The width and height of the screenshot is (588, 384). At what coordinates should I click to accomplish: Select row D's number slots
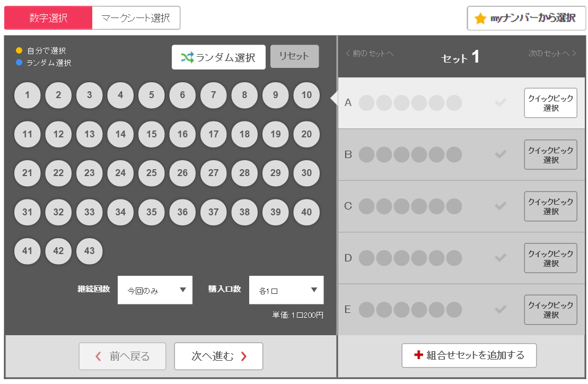pyautogui.click(x=410, y=258)
